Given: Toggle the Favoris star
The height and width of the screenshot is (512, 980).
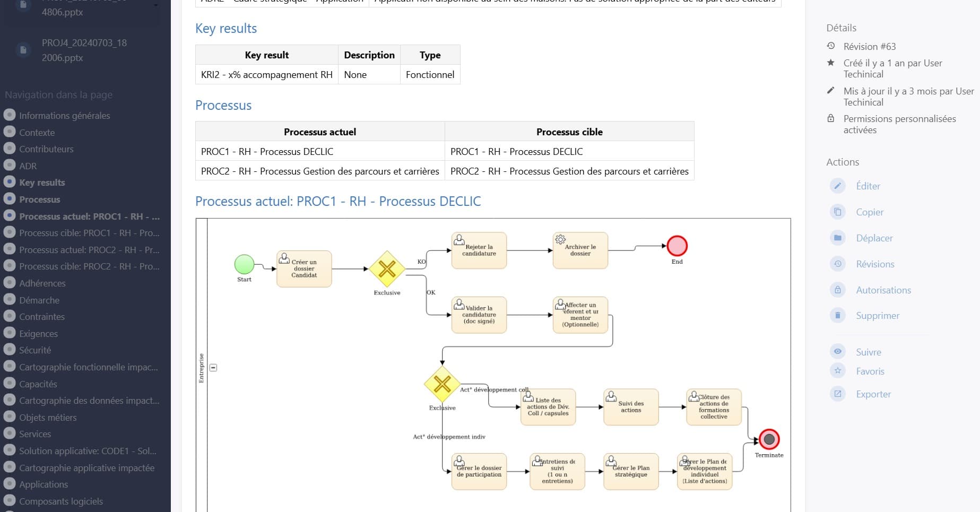Looking at the screenshot, I should (x=837, y=371).
